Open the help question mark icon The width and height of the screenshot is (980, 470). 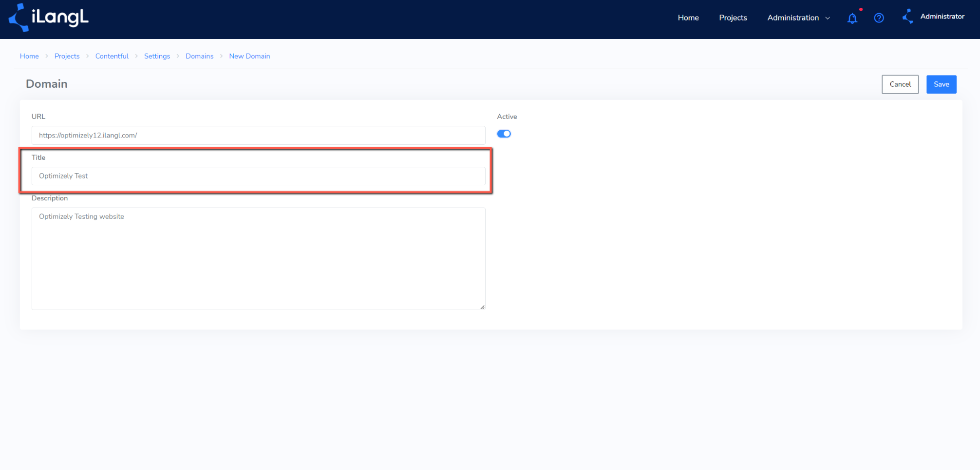(x=879, y=18)
